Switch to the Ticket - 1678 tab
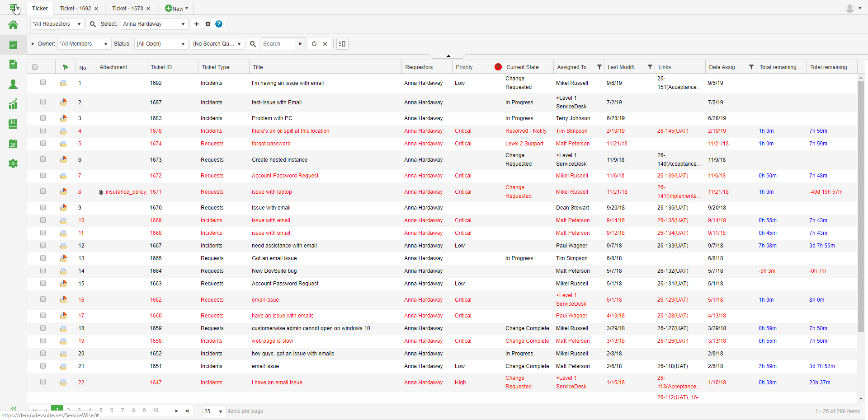 coord(128,8)
